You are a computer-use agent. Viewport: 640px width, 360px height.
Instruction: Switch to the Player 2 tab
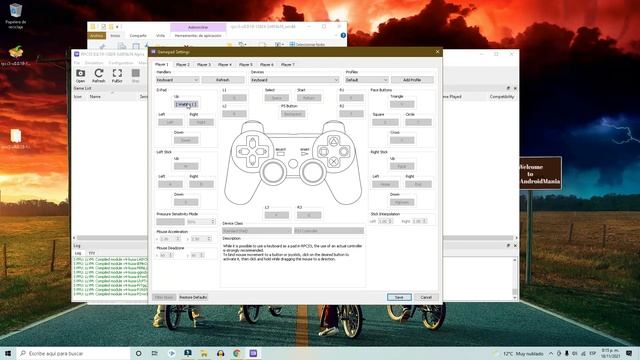(x=182, y=64)
